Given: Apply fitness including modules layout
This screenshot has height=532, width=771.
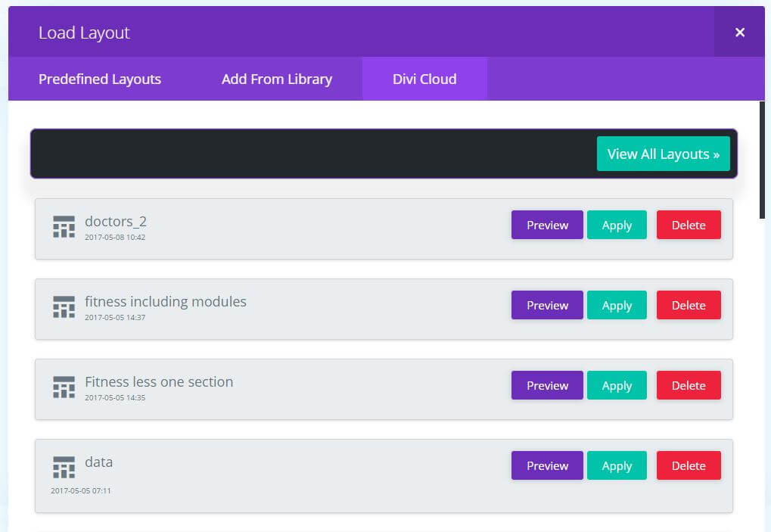Looking at the screenshot, I should (x=617, y=305).
